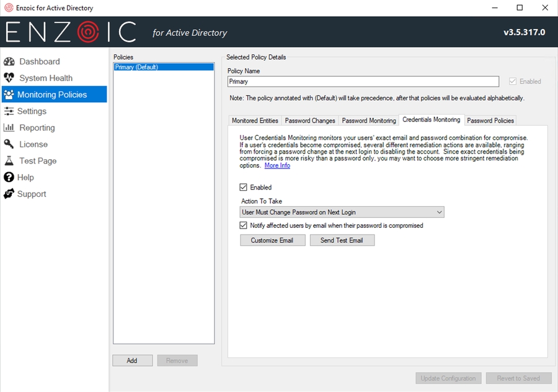Click the Add policy button
Image resolution: width=558 pixels, height=392 pixels.
132,360
